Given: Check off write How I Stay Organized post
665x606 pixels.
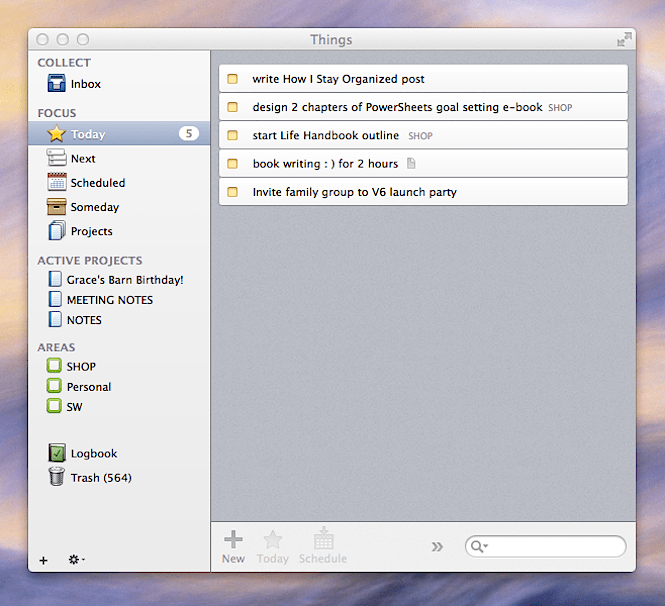Looking at the screenshot, I should point(232,79).
